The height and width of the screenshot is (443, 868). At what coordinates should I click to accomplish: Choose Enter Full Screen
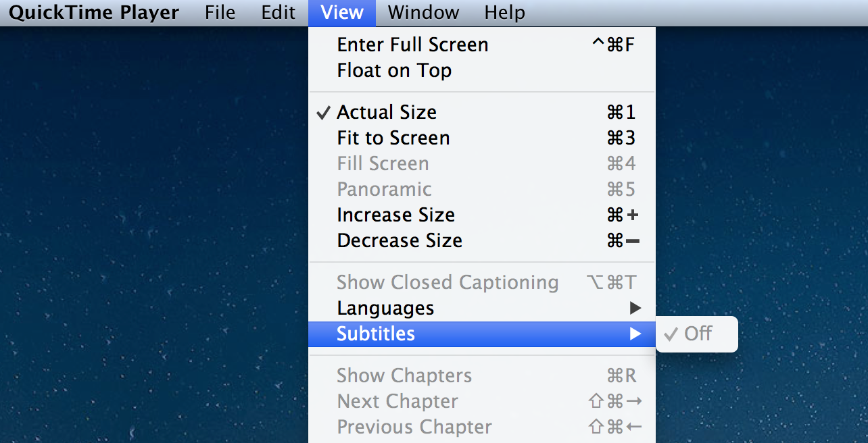(412, 45)
